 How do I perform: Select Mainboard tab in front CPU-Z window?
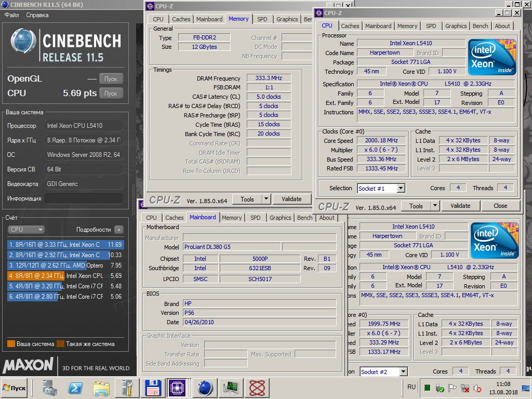tap(378, 26)
